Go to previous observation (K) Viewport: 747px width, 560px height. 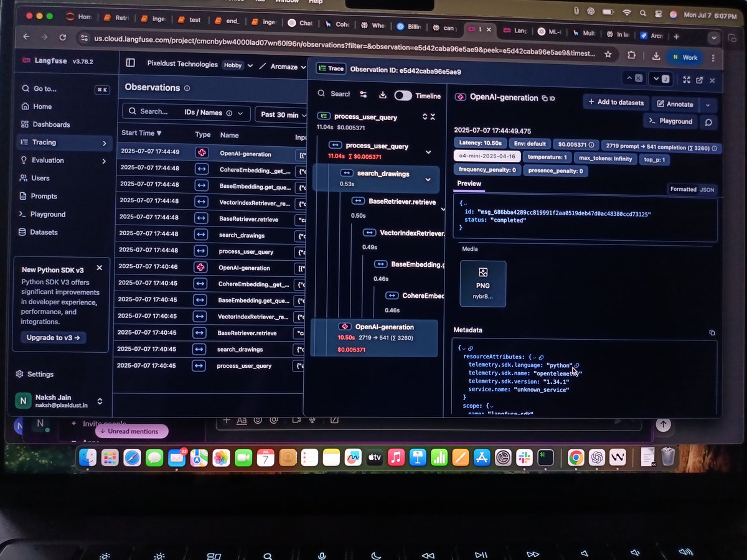(635, 78)
